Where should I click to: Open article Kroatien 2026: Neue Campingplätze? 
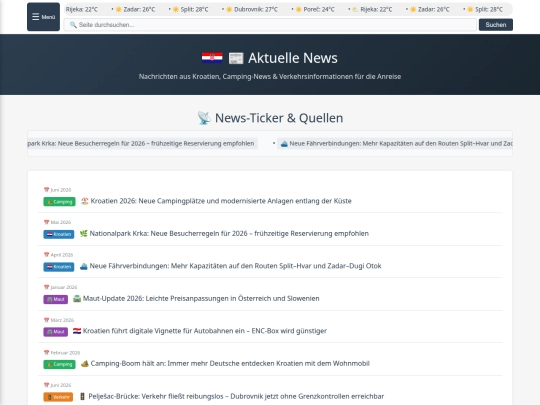coord(221,201)
